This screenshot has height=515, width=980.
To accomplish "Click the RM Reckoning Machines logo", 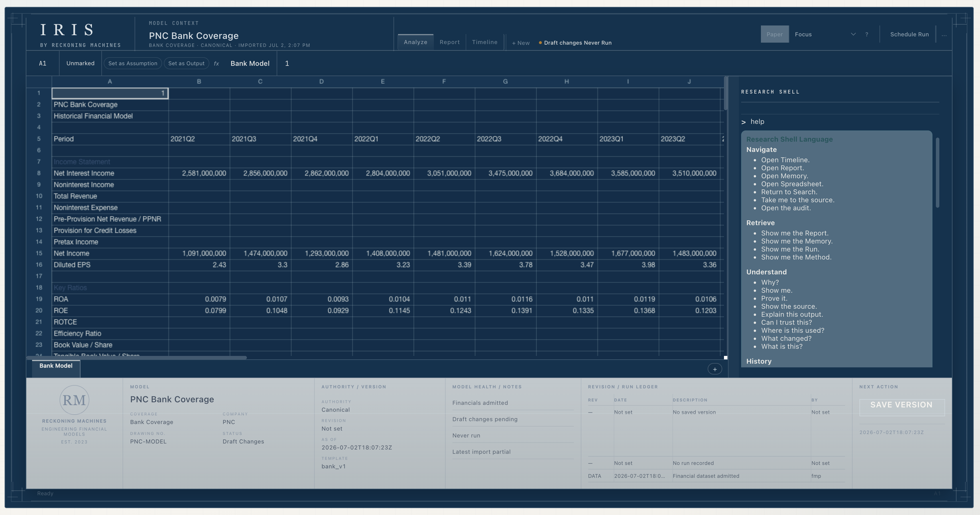I will coord(74,400).
